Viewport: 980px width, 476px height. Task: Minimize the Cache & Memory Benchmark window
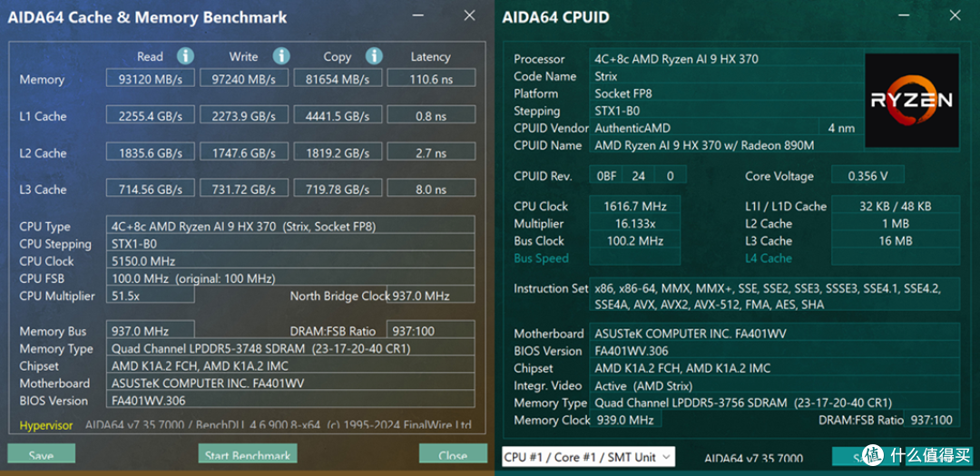click(x=416, y=15)
